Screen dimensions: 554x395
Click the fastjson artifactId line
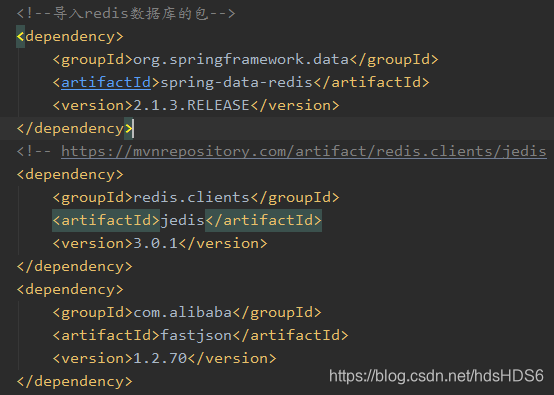coord(200,335)
